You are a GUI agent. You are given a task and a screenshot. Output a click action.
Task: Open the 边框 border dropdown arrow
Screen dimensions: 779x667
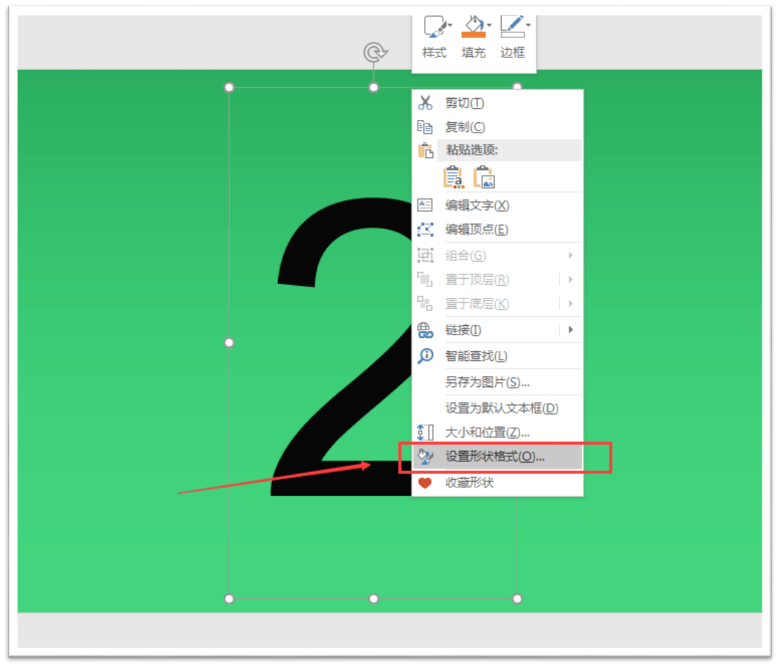point(528,25)
